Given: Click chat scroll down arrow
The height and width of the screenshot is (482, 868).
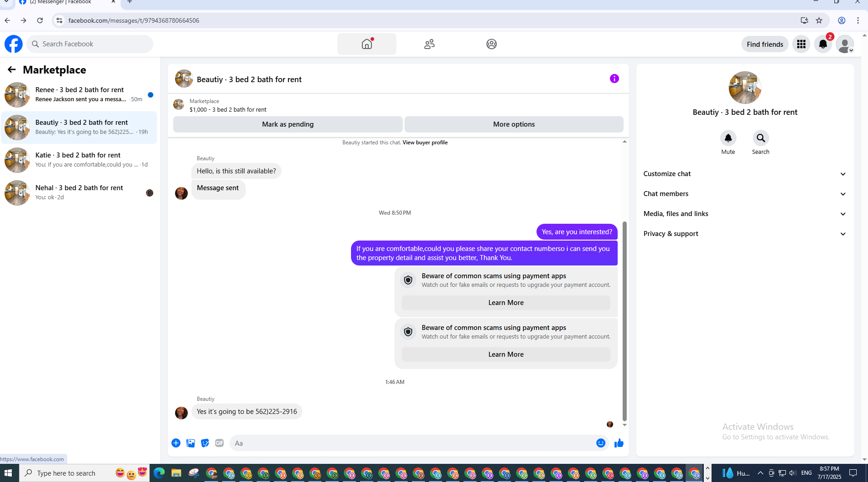Looking at the screenshot, I should coord(624,425).
